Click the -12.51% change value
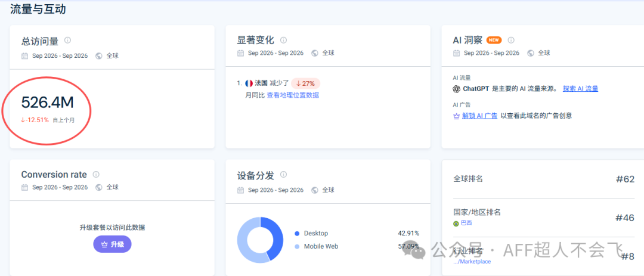The width and height of the screenshot is (644, 276). 35,120
